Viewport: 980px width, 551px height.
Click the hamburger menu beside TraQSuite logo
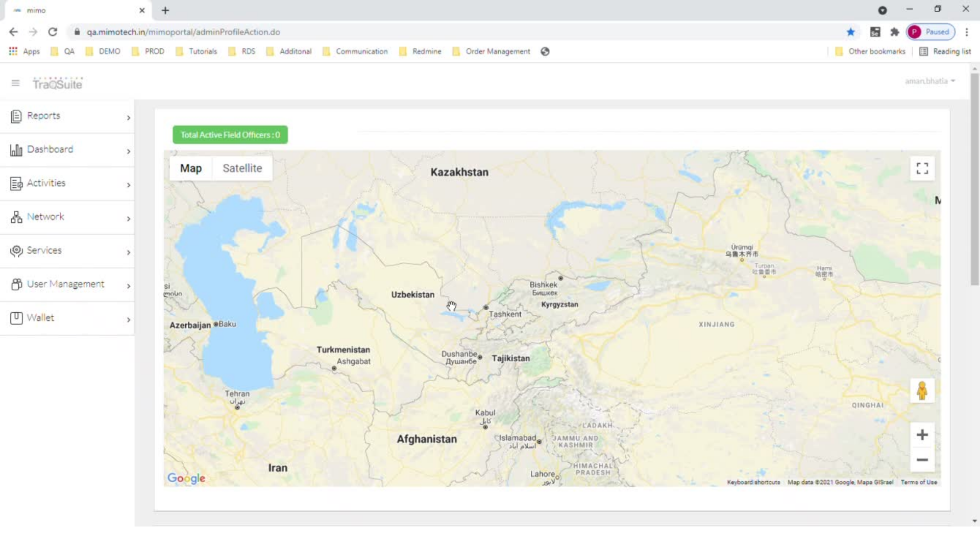coord(15,83)
